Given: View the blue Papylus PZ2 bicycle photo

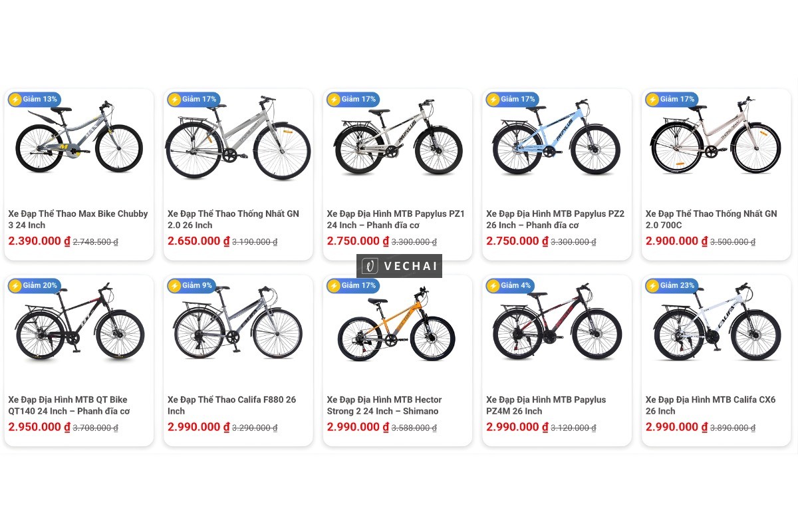Looking at the screenshot, I should pos(557,140).
